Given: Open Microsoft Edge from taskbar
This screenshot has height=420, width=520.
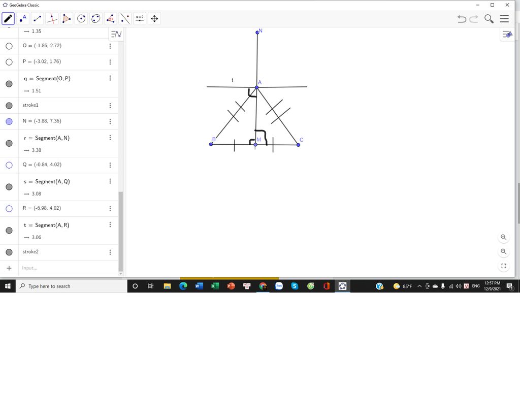Looking at the screenshot, I should [183, 286].
